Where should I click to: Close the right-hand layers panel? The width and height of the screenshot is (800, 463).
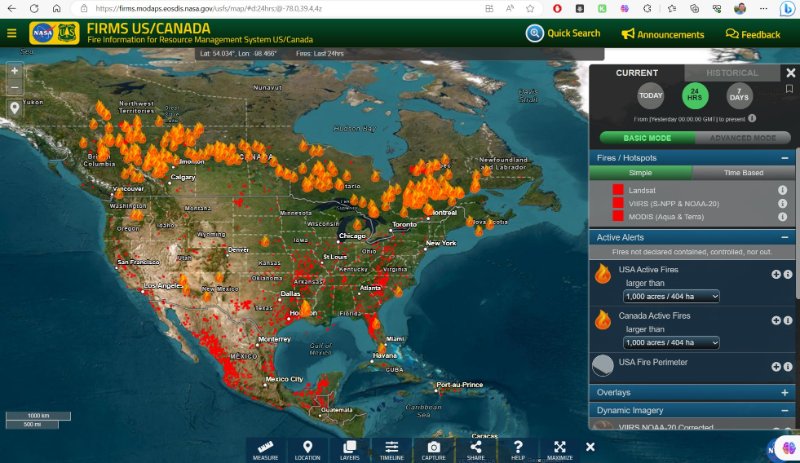point(790,73)
